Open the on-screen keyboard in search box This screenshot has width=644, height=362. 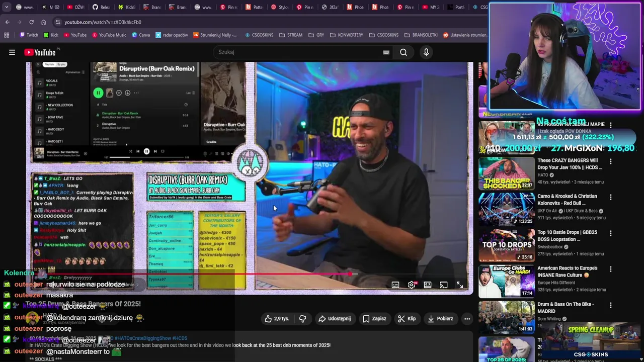386,52
